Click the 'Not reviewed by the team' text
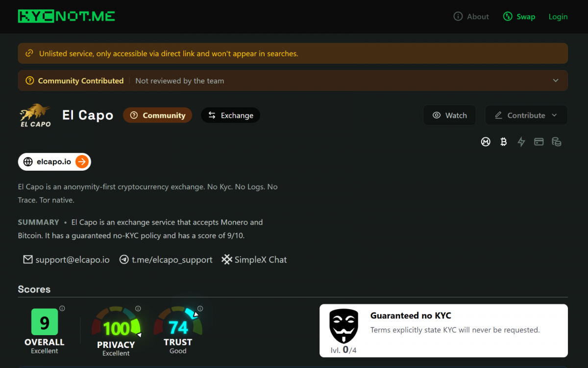 180,80
